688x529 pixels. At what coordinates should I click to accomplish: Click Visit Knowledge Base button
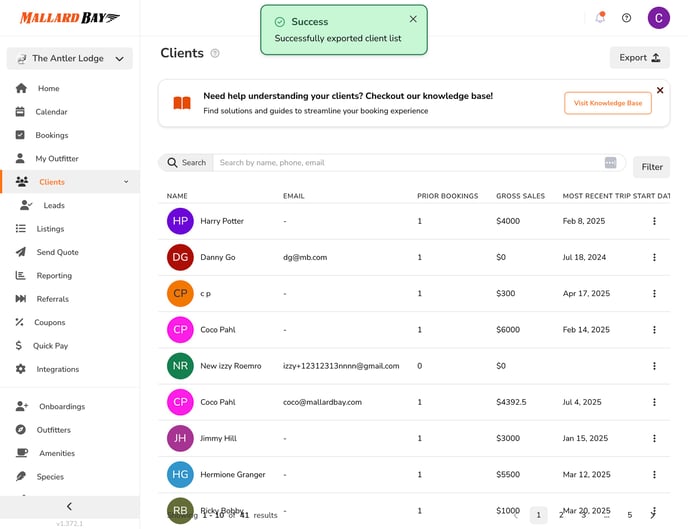pos(608,103)
